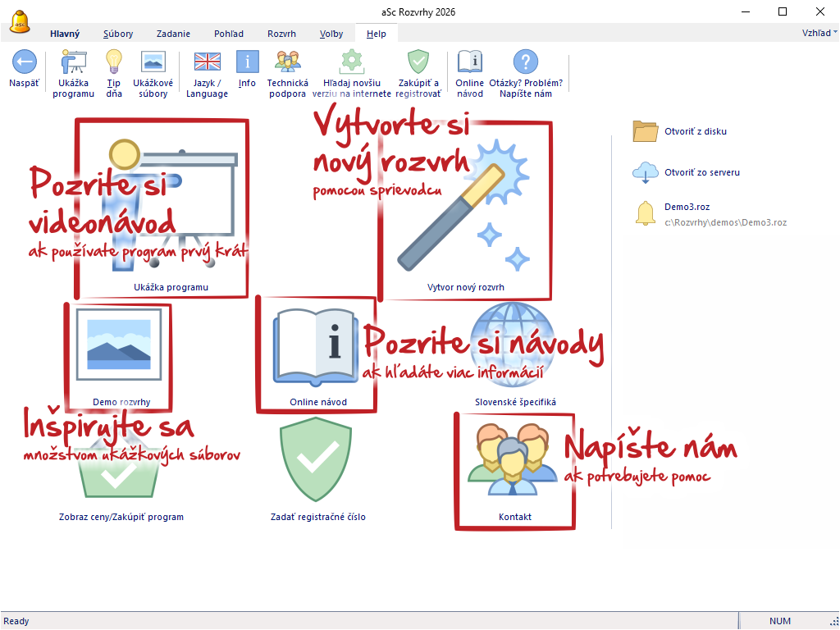Click the Naspäť back arrow icon
Screen dimensions: 840x630
click(x=24, y=62)
